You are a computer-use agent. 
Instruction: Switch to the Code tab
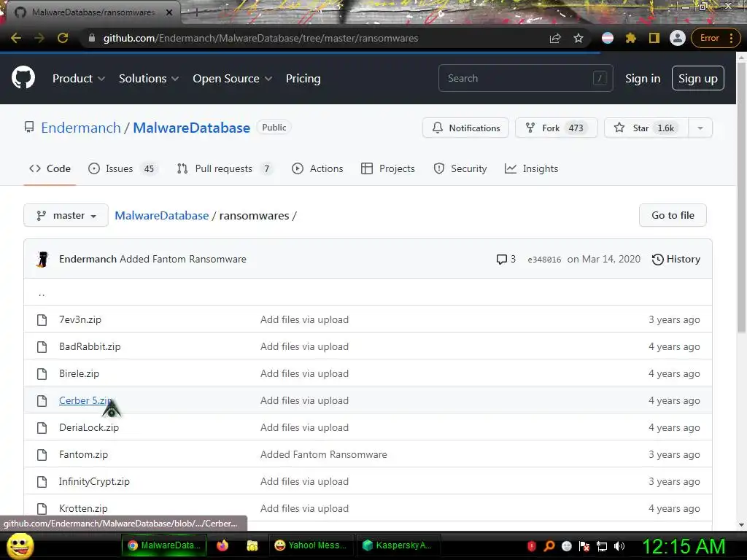point(50,168)
